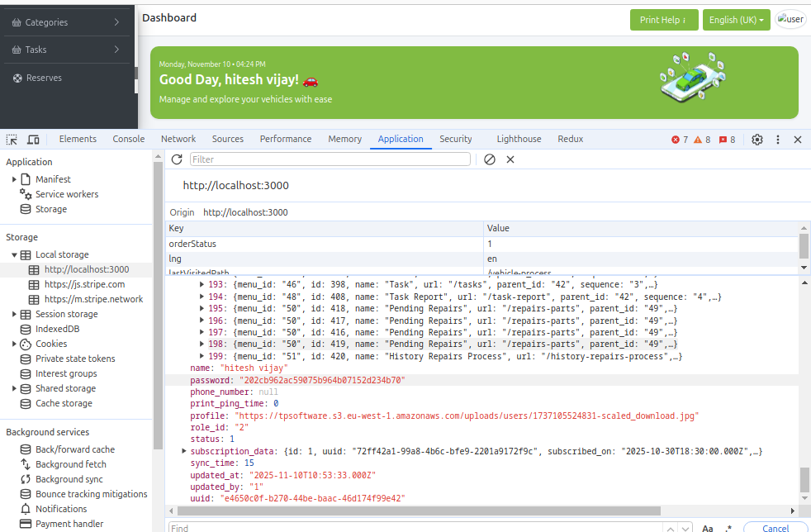The height and width of the screenshot is (532, 811).
Task: Switch to the Performance tab
Action: coord(286,140)
